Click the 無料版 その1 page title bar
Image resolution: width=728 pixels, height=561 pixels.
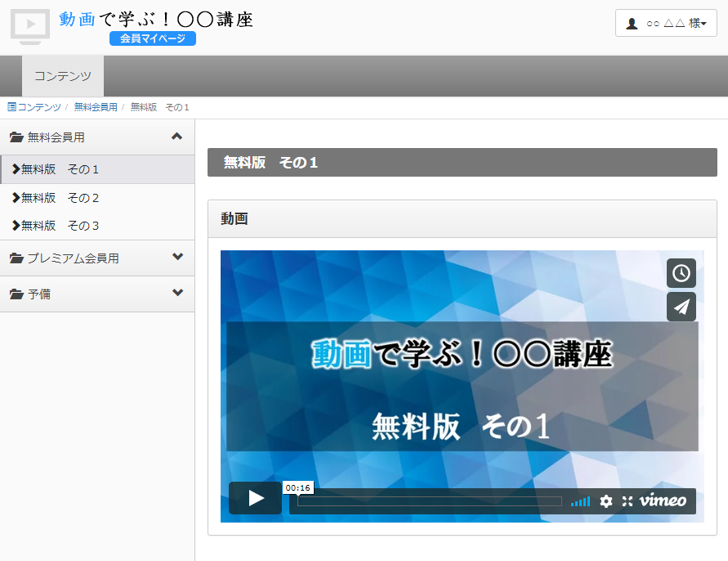tap(462, 162)
